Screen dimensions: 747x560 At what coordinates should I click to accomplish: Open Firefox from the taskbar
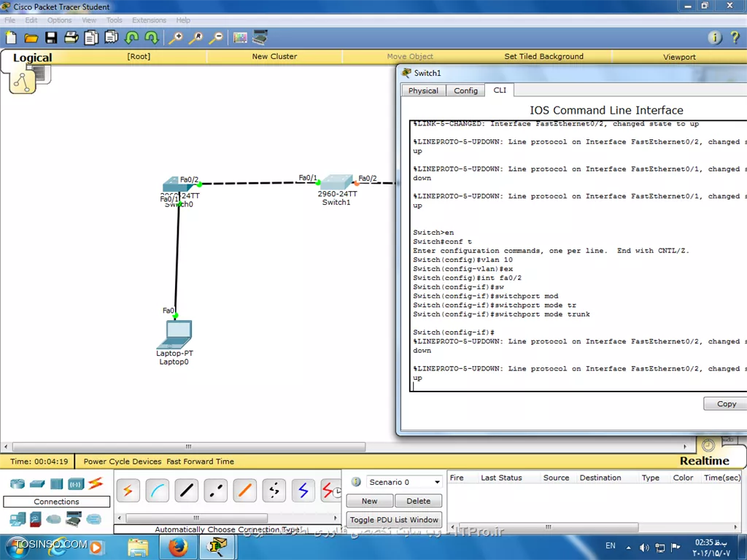[178, 547]
